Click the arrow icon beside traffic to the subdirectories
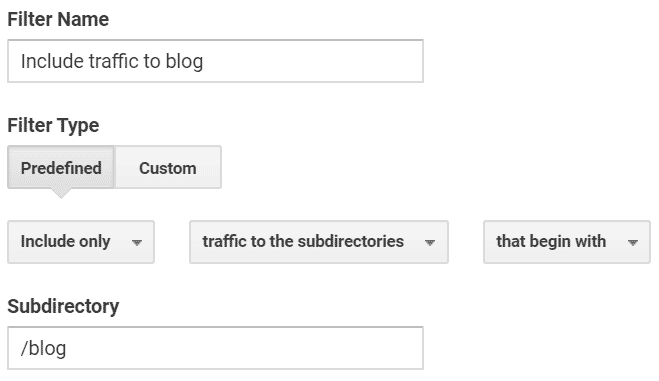 [x=430, y=242]
